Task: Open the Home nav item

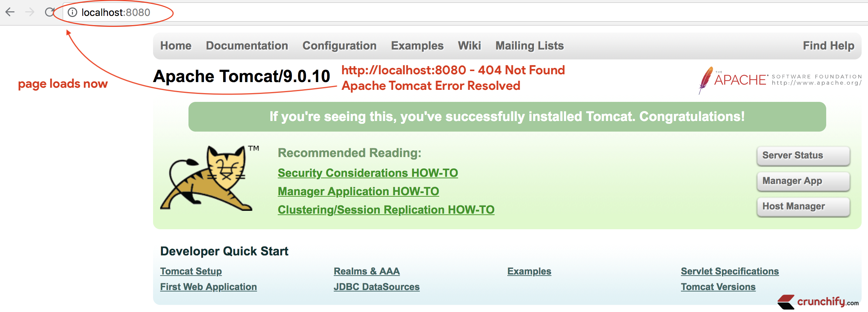Action: (176, 46)
